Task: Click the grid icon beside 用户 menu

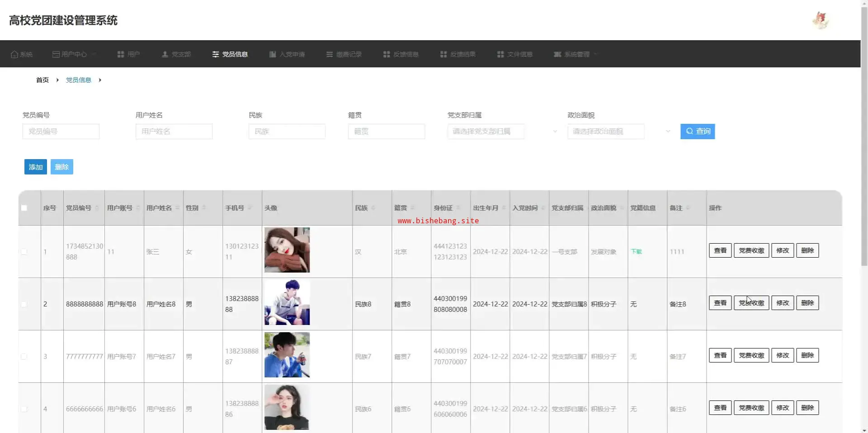Action: (x=121, y=54)
